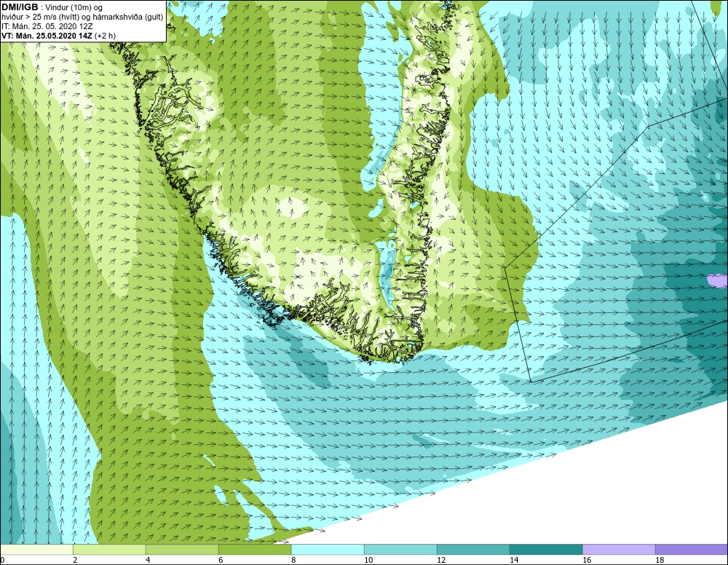Pick the 12–14 m/s teal legend swatch
Screen dimensions: 728x565
tap(473, 550)
